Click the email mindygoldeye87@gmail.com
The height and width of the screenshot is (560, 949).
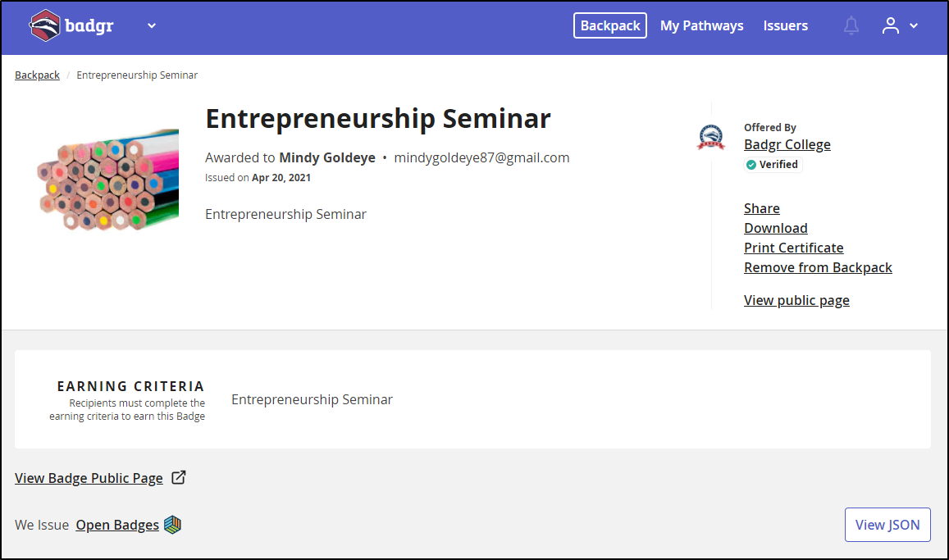click(481, 158)
